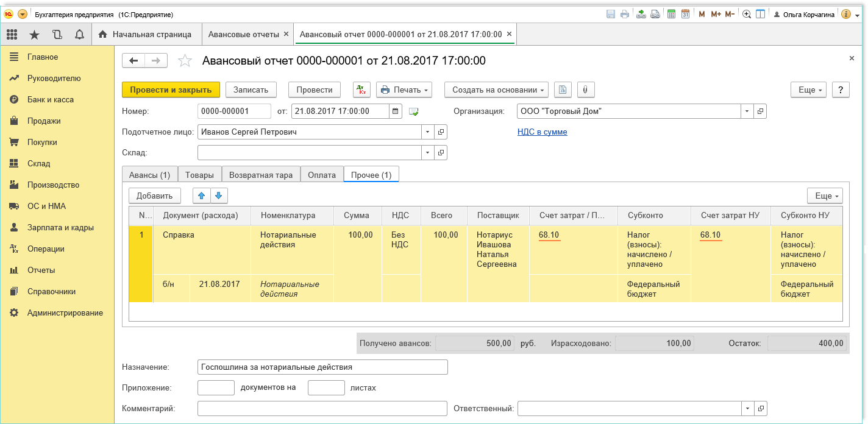Click the Назначение text field

[322, 367]
